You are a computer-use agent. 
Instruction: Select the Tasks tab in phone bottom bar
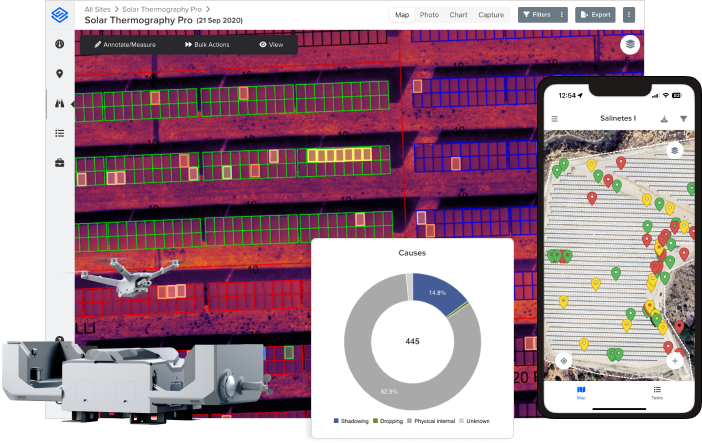point(657,392)
